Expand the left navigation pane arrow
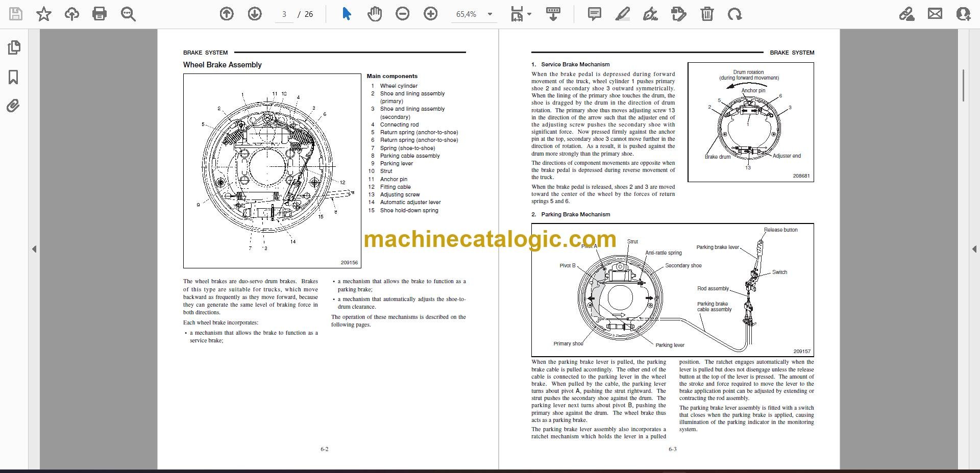This screenshot has height=473, width=980. (34, 249)
